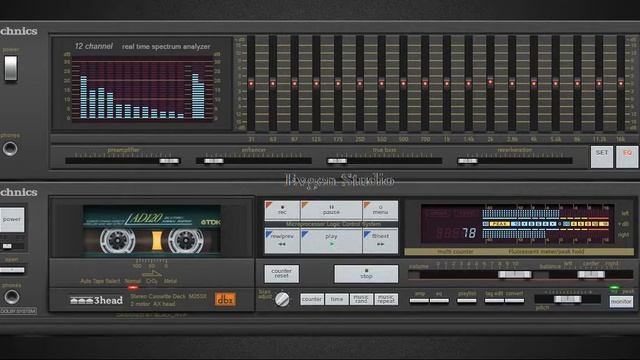This screenshot has width=640, height=360.
Task: Skip forward with the ff/next button
Action: click(380, 241)
